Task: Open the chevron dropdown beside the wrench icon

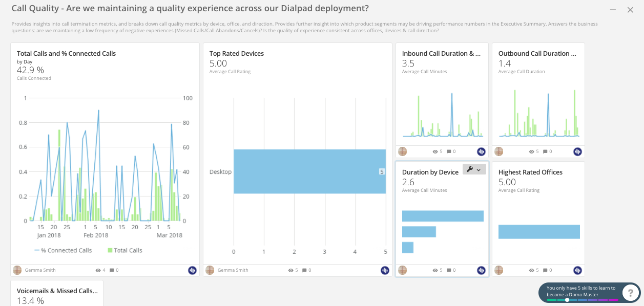Action: [x=480, y=168]
